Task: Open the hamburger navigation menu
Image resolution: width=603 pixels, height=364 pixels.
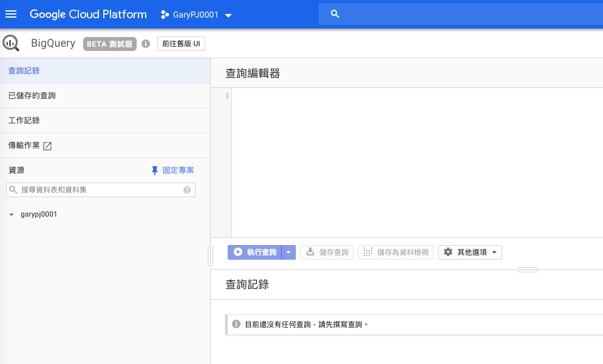Action: [11, 14]
